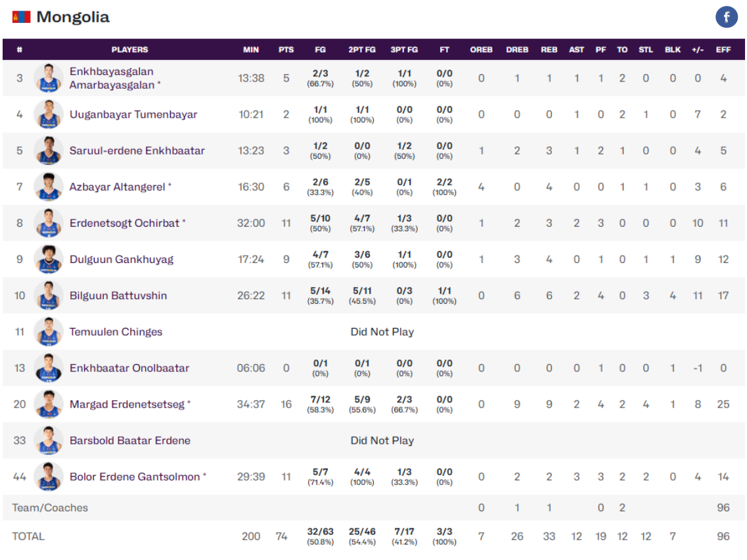Open Enkhbayasgalan Amarbayasgalan player profile link
Viewport: 747px width, 560px height.
coord(112,78)
